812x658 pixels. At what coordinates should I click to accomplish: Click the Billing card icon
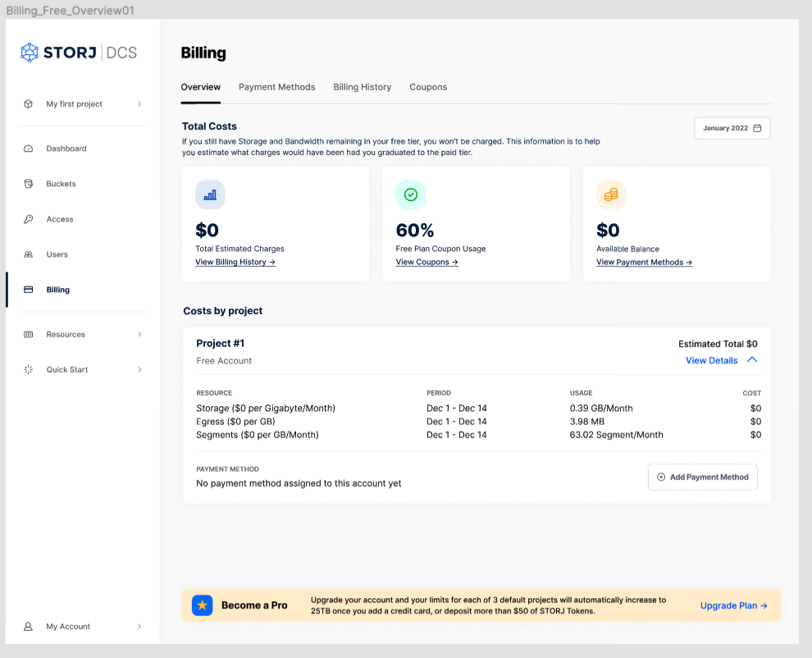(x=29, y=290)
